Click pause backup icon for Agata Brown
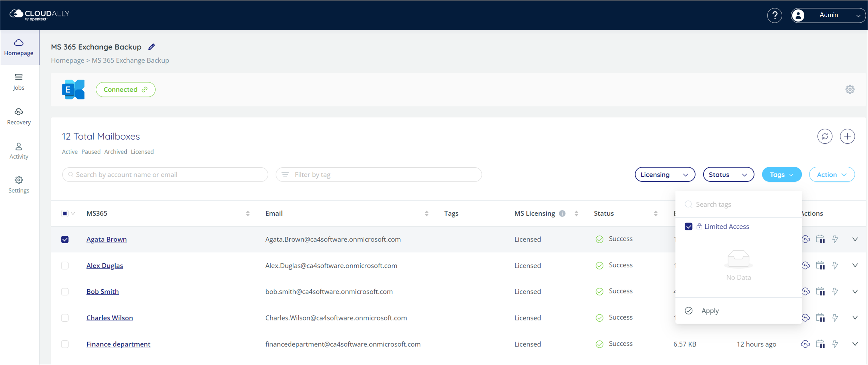The image size is (868, 365). [x=820, y=239]
